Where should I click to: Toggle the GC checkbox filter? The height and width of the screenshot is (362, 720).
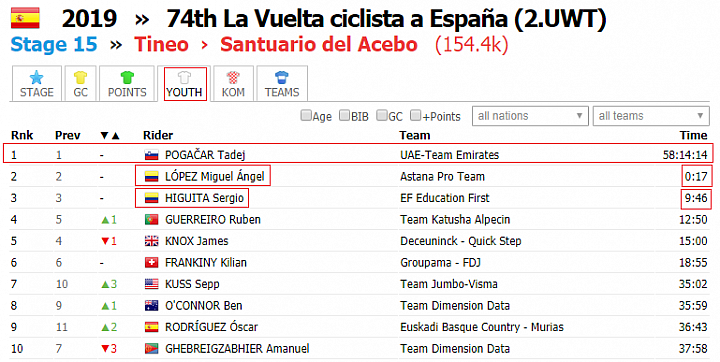pos(382,115)
